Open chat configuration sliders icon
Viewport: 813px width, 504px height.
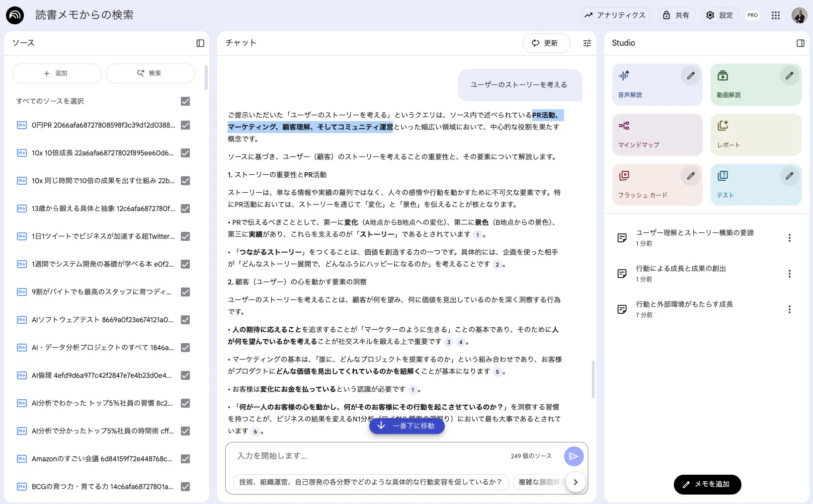coord(587,43)
